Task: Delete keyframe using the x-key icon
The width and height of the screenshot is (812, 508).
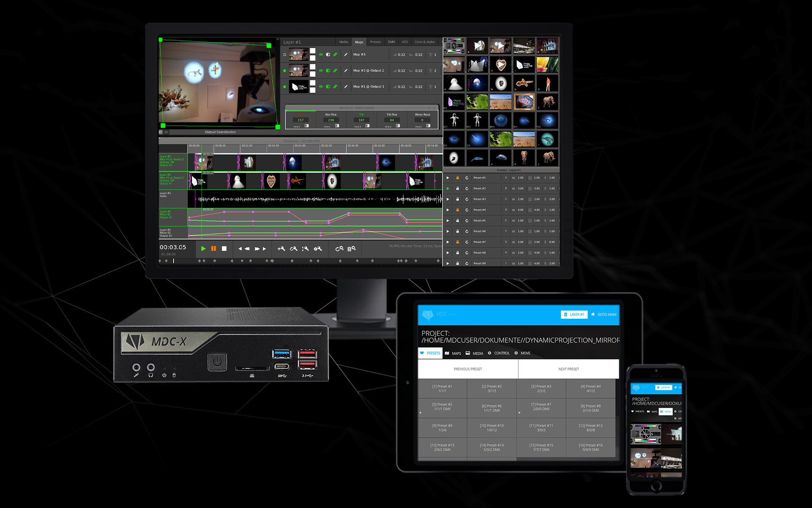Action: tap(318, 249)
